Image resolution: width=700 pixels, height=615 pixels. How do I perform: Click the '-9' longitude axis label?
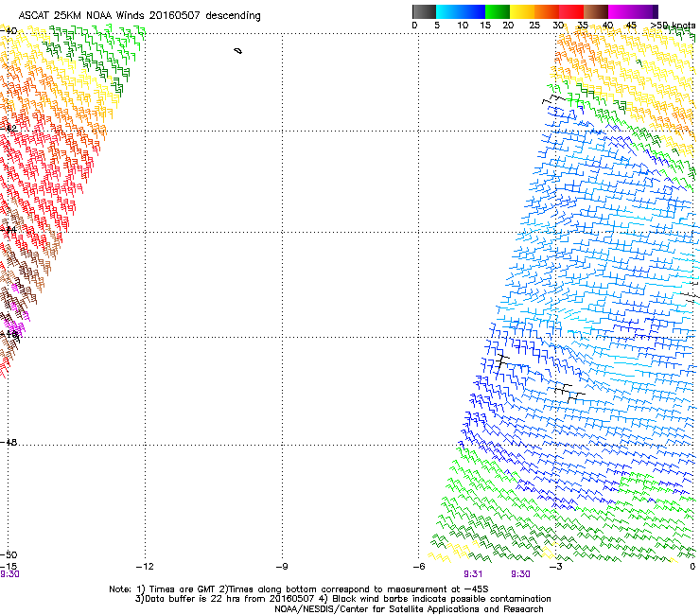pyautogui.click(x=282, y=567)
